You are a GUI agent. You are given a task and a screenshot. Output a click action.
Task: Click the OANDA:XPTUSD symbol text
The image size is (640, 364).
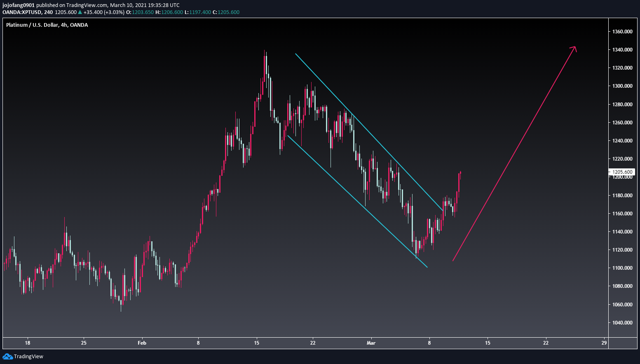click(x=22, y=12)
